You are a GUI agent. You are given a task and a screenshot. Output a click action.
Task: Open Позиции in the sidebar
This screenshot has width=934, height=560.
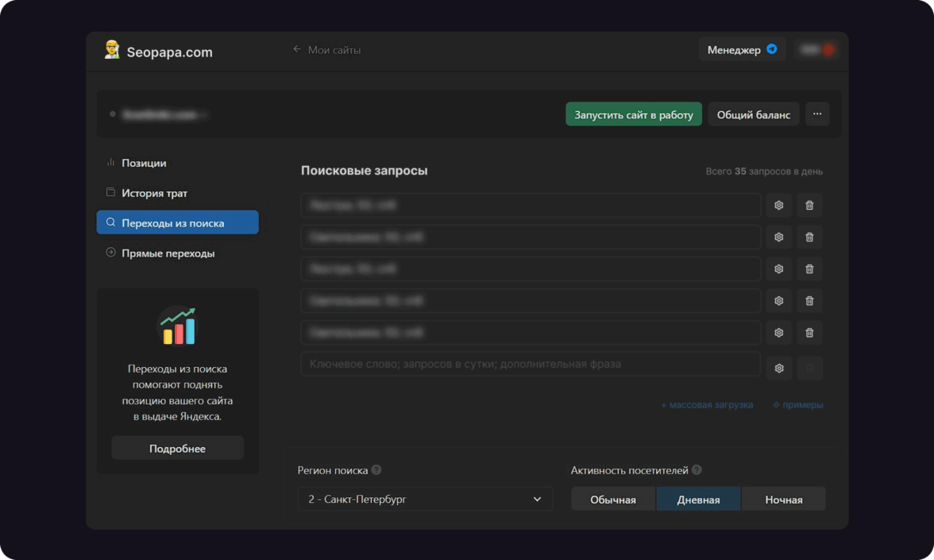144,163
